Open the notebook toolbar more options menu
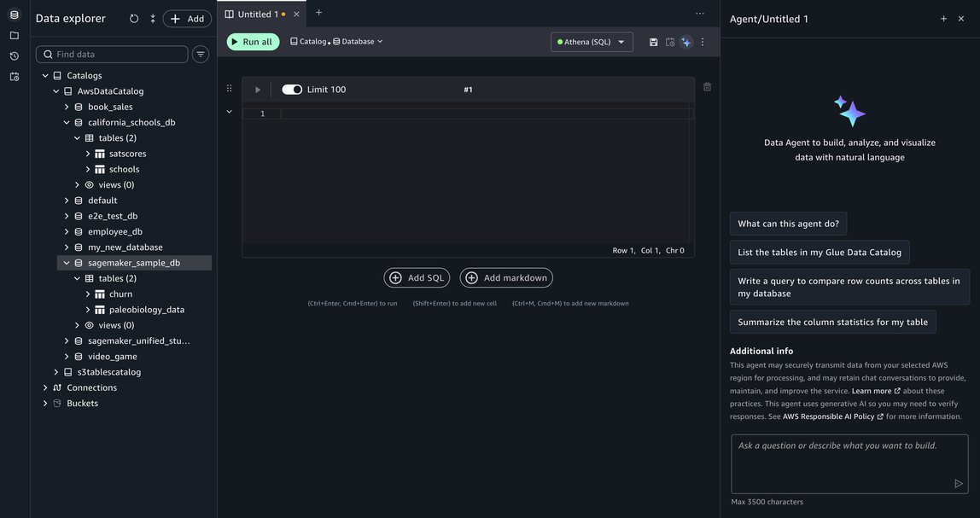The height and width of the screenshot is (518, 980). pyautogui.click(x=703, y=42)
